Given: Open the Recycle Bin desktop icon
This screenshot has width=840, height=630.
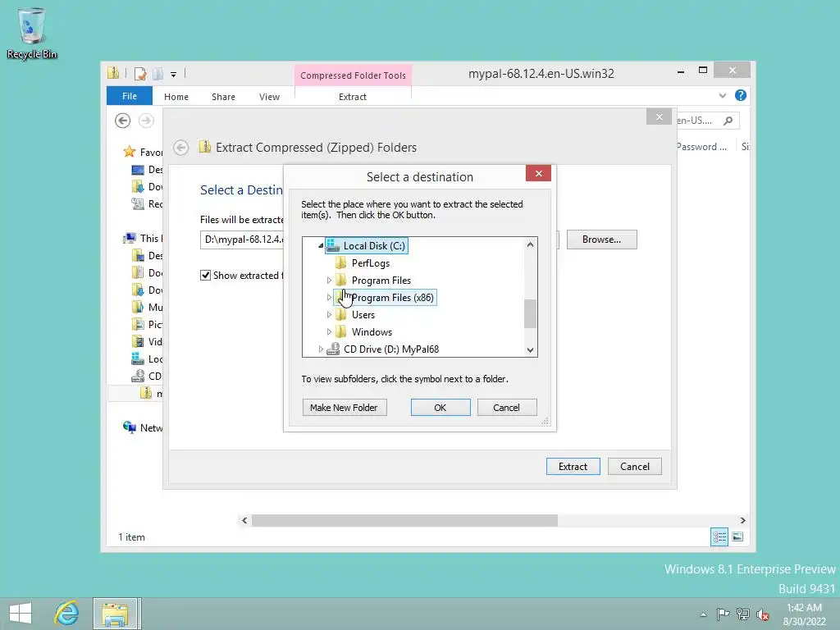Looking at the screenshot, I should coord(32,32).
